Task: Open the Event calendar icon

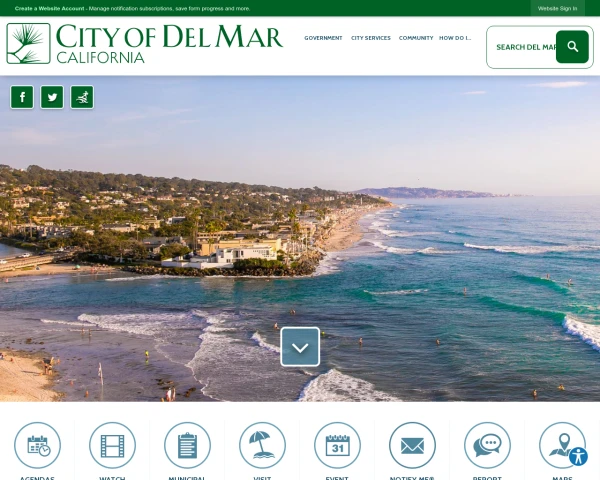Action: pos(338,445)
